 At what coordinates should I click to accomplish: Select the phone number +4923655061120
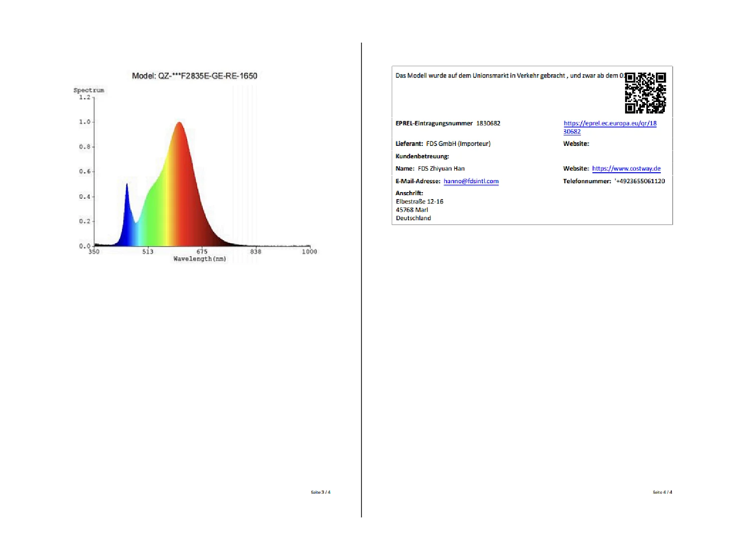click(x=640, y=181)
